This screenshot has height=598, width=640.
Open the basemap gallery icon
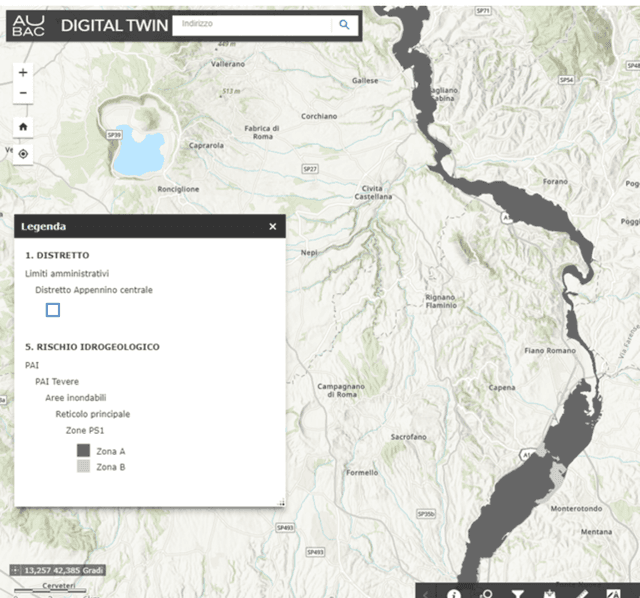pyautogui.click(x=613, y=593)
